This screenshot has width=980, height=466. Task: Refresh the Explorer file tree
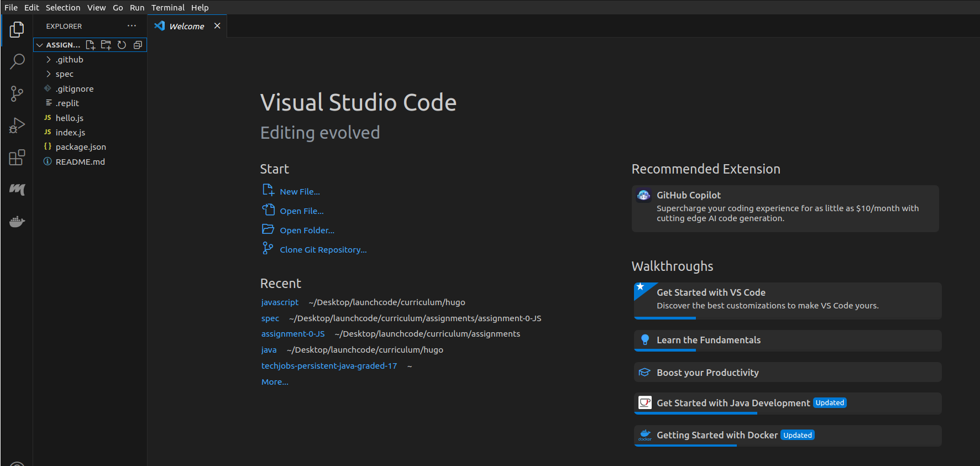[x=122, y=45]
